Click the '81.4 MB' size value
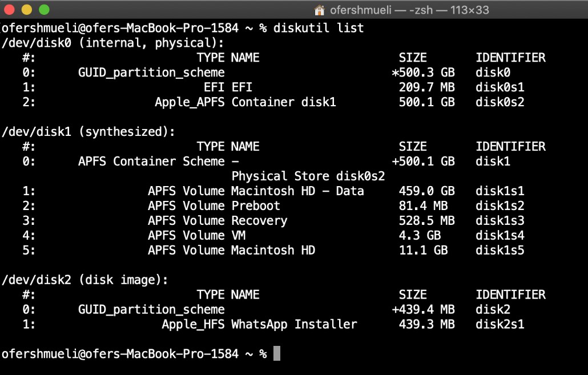 point(424,206)
